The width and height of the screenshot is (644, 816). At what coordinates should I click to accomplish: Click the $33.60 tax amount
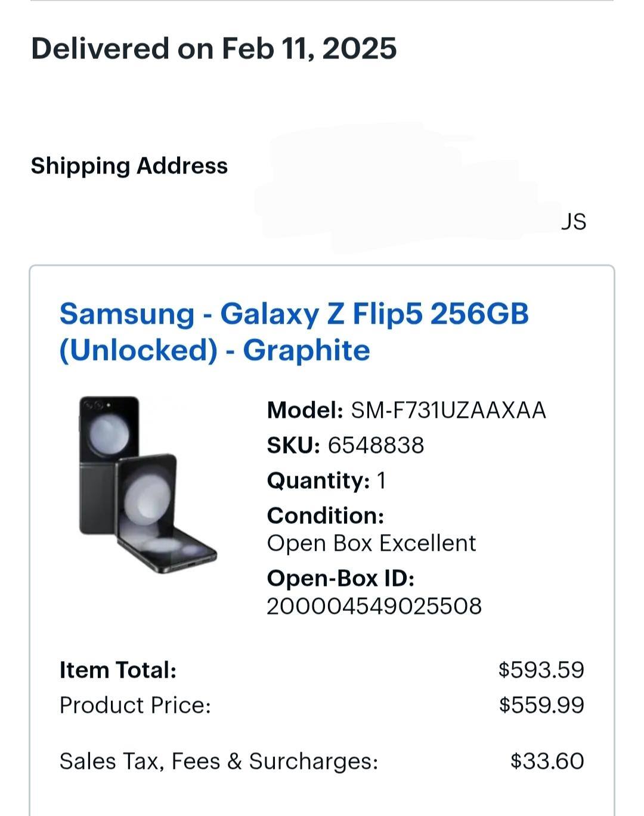point(547,761)
